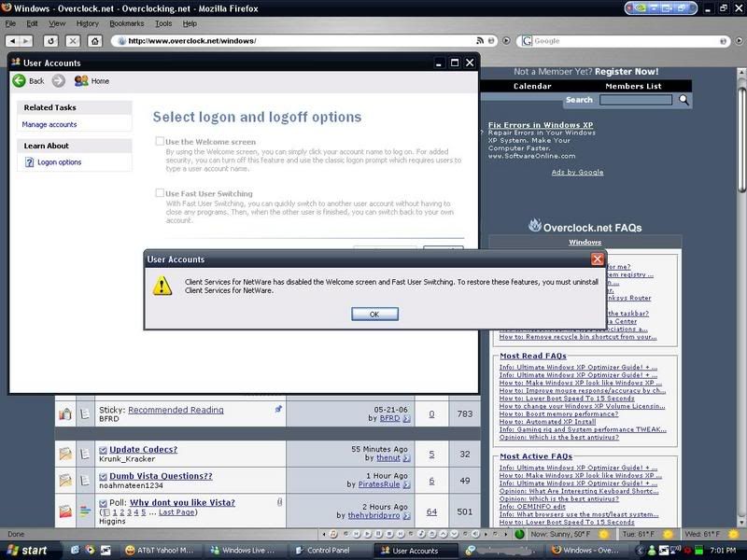Viewport: 747px width, 560px height.
Task: Click the play button in status bar media controls
Action: point(368,534)
